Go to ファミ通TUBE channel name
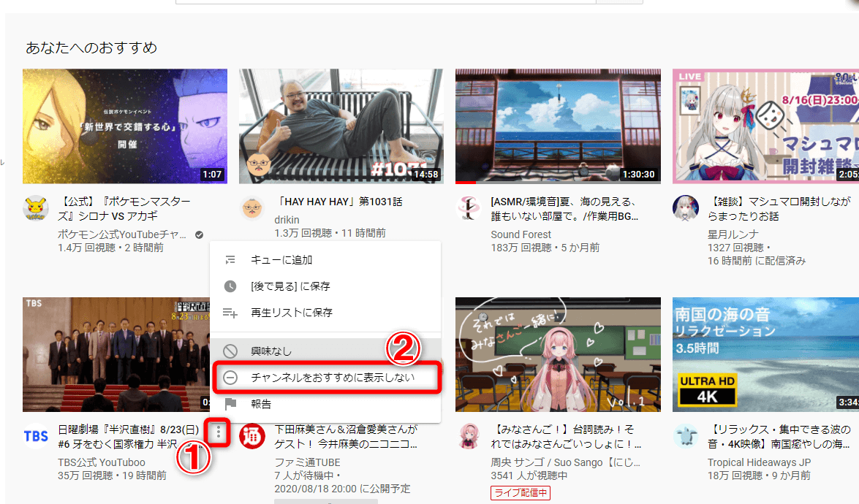 coord(307,462)
